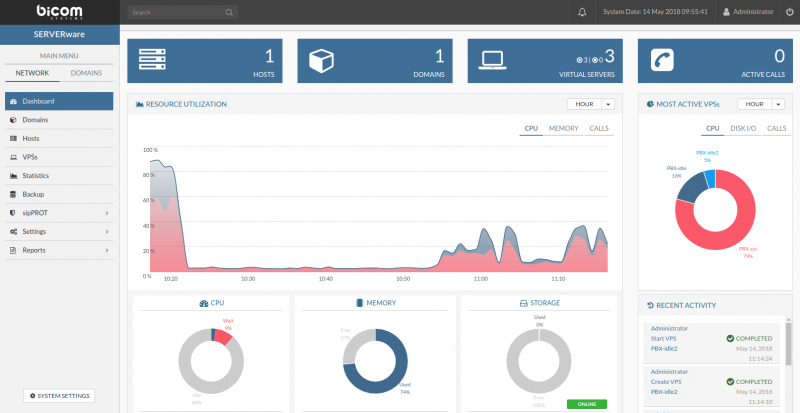Click the Bicom Systems logo
Image resolution: width=800 pixels, height=413 pixels.
point(60,12)
